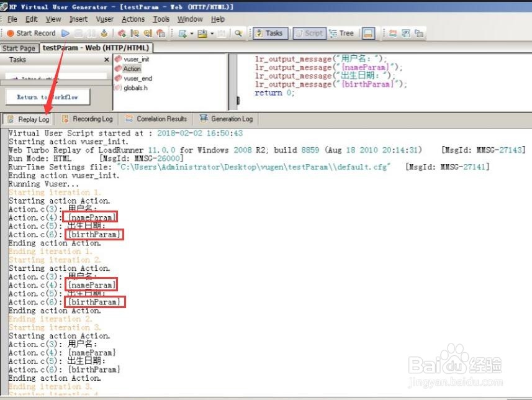Viewport: 532px width, 400px height.
Task: Open the Help menu
Action: (218, 19)
